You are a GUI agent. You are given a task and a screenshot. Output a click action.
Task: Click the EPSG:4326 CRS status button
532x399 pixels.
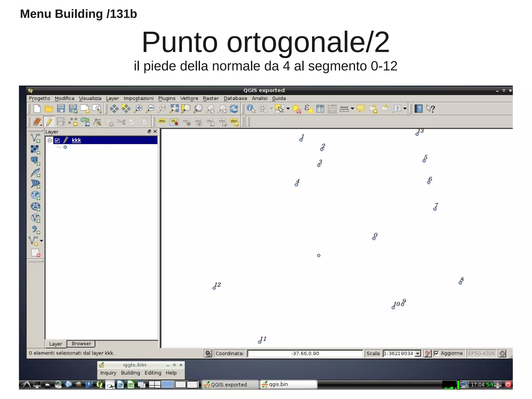[x=481, y=354]
